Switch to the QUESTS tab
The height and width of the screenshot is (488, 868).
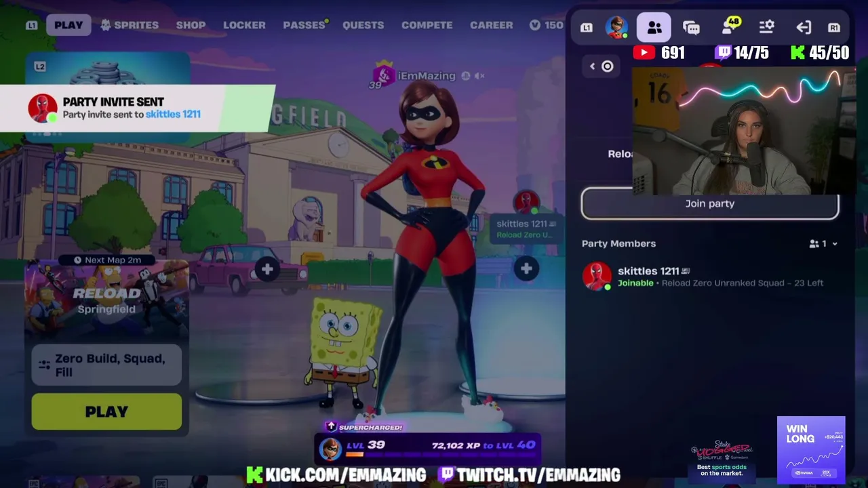(363, 25)
